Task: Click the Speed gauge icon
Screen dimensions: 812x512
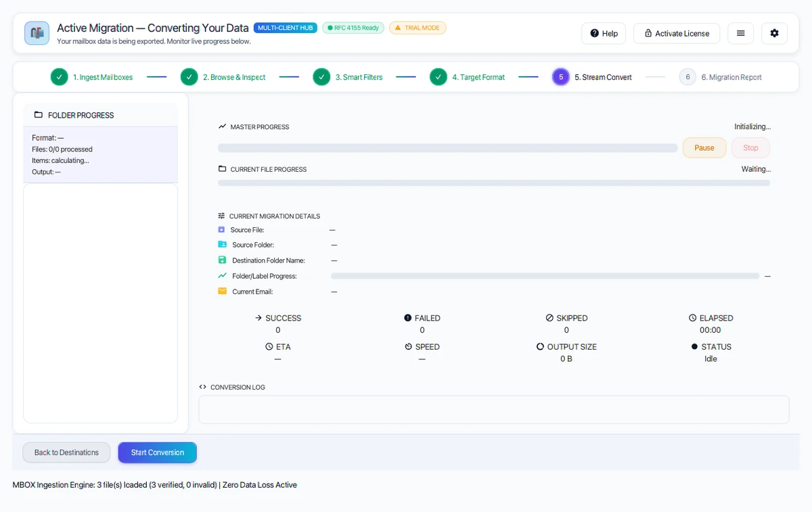Action: [408, 346]
